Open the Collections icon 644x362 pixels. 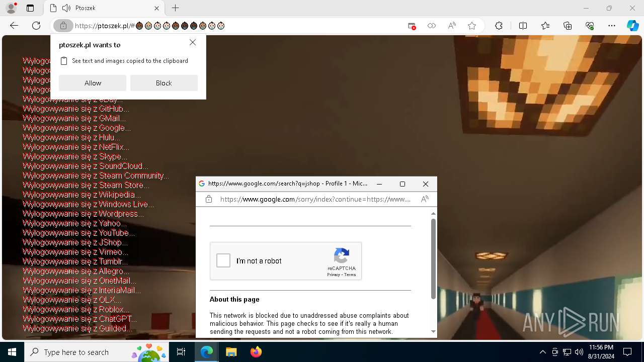coord(568,26)
